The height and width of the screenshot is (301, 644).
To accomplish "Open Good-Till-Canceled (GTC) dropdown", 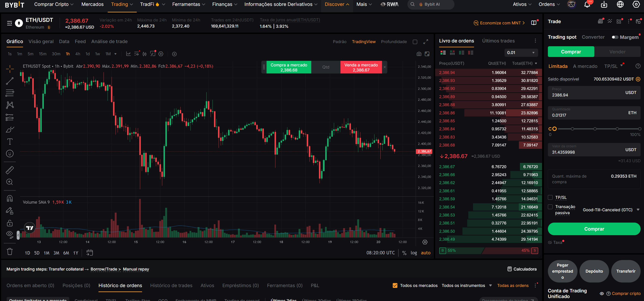I will (611, 210).
